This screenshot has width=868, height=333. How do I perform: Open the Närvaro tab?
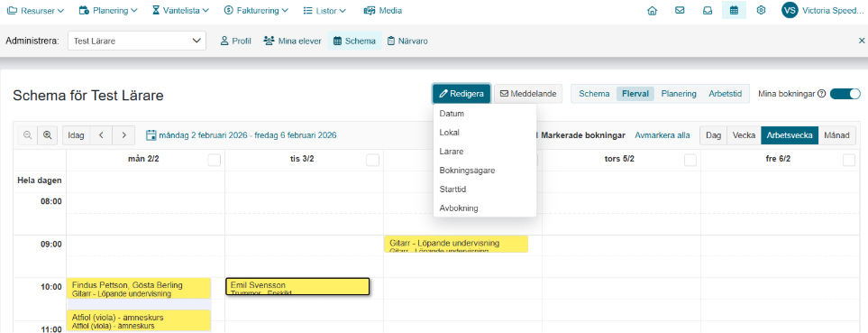tap(407, 41)
